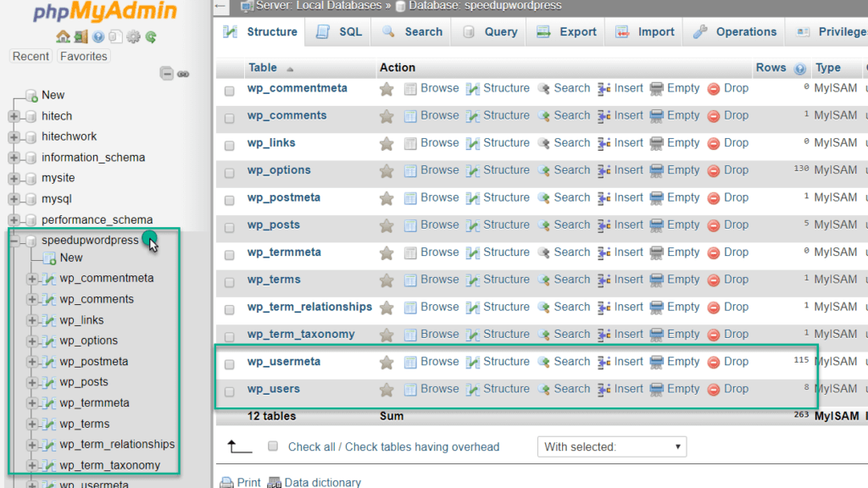Favorite the wp_options table star
The height and width of the screenshot is (488, 868).
tap(387, 170)
